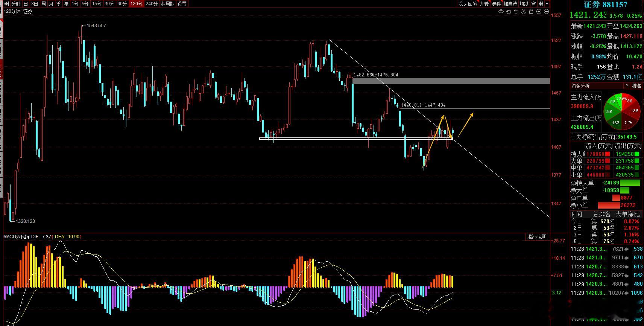
Task: Click the MACD六代缠 indicator label
Action: tap(16, 236)
